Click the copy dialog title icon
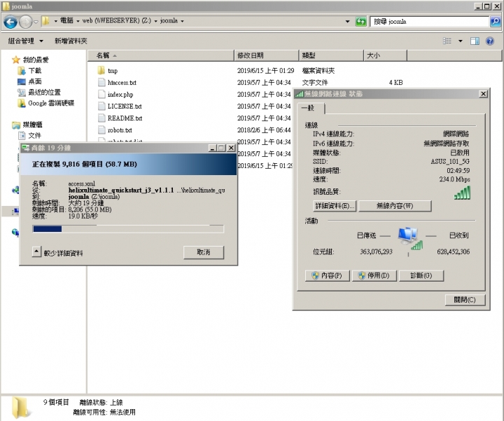 click(25, 148)
